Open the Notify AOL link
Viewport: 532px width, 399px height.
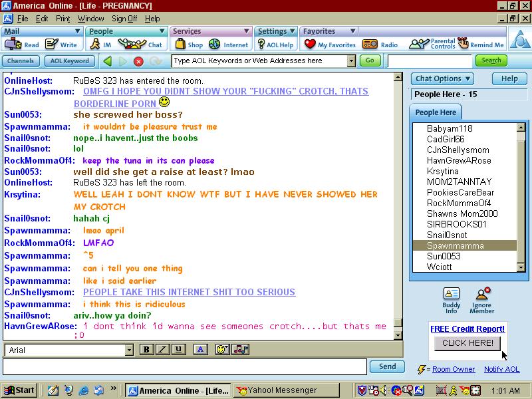coord(501,369)
